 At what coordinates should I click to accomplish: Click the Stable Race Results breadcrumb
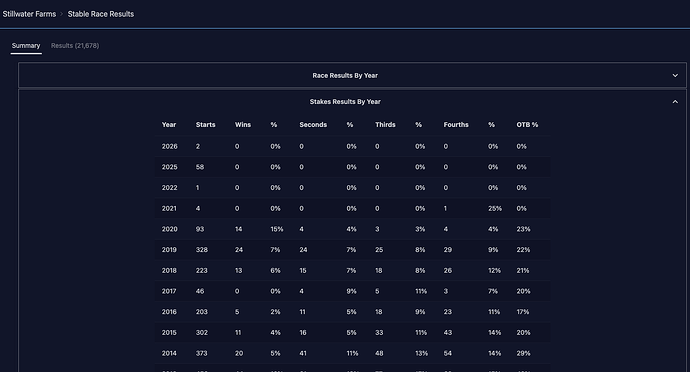pos(101,14)
